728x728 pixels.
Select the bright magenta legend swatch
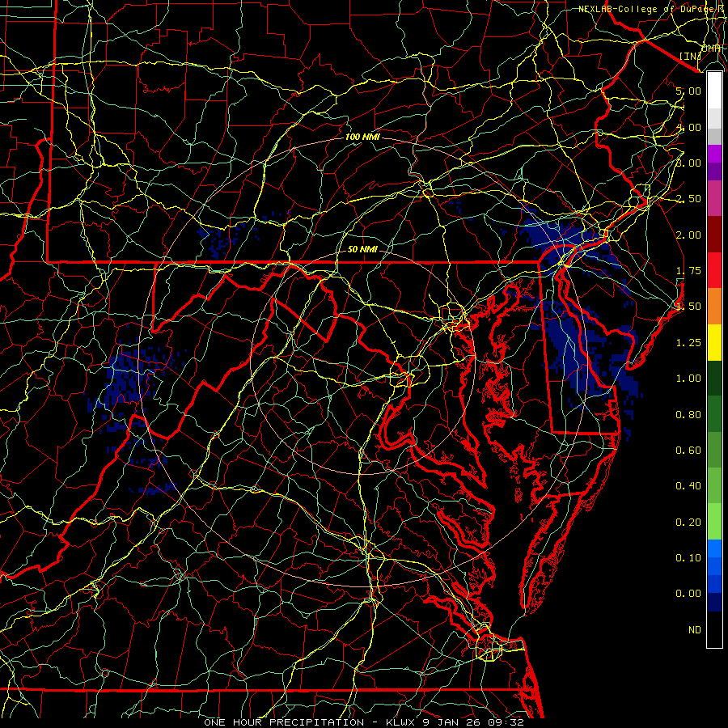pos(714,154)
